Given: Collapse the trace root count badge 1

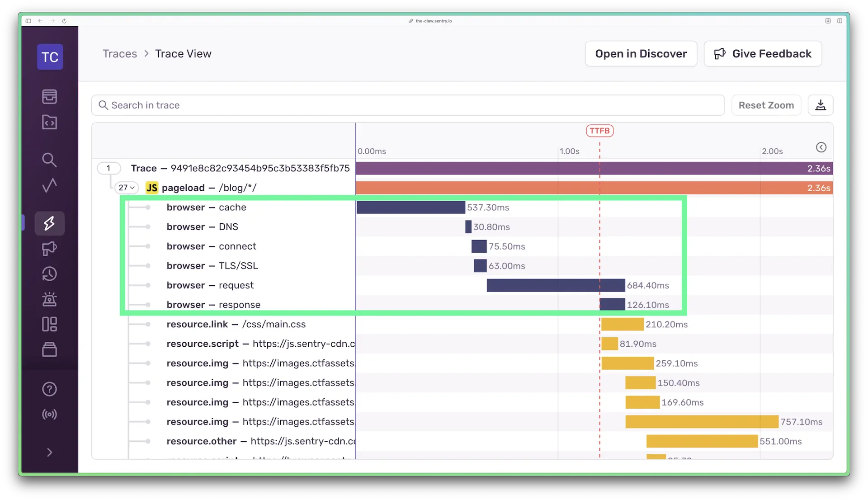Looking at the screenshot, I should [108, 168].
